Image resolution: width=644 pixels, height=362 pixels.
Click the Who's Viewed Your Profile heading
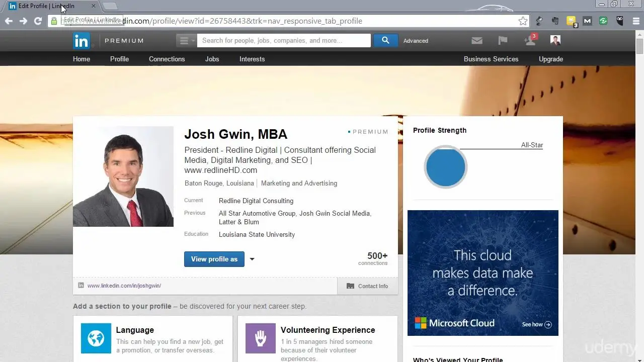[x=458, y=359]
